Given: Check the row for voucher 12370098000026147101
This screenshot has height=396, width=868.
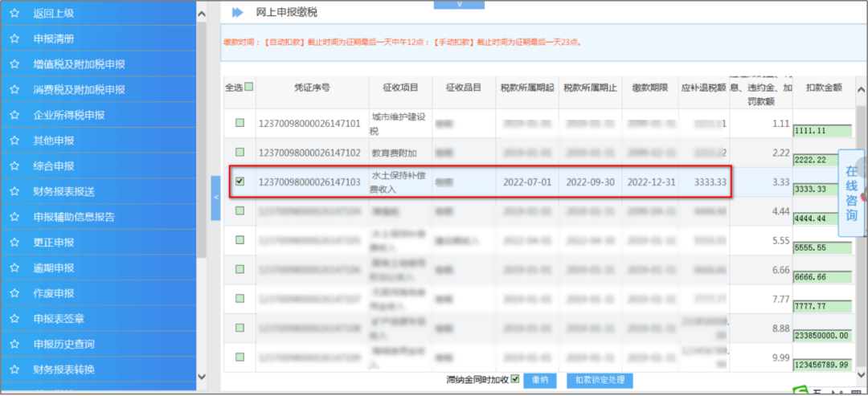Looking at the screenshot, I should [240, 124].
